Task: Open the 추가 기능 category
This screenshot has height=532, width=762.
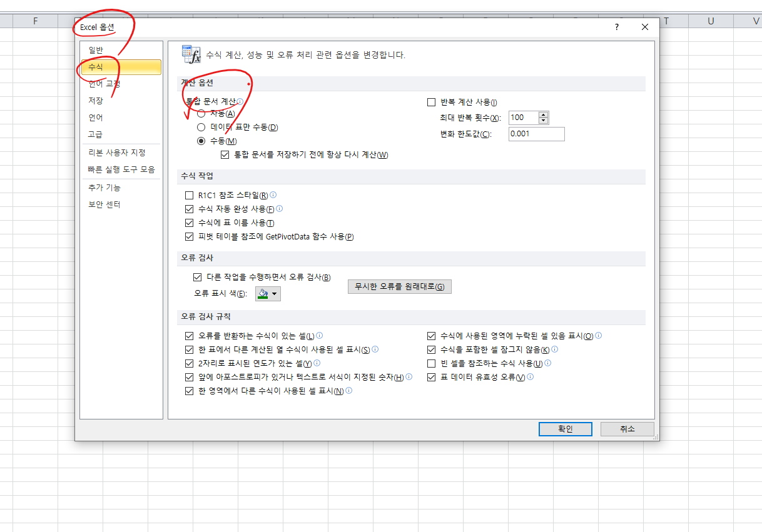Action: click(121, 188)
